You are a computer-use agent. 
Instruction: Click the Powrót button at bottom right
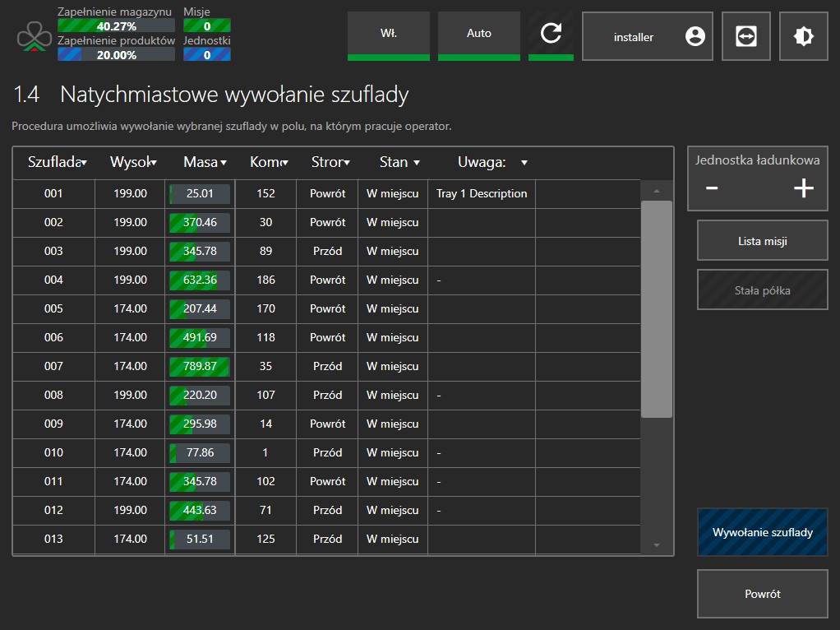[x=762, y=594]
